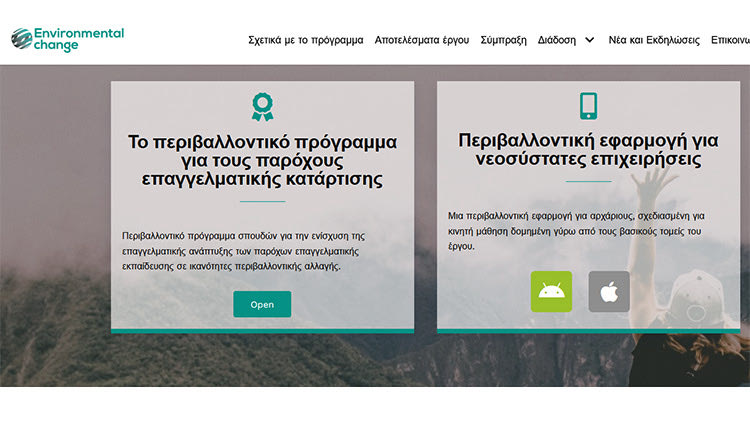Select the Σύμπραξη menu item
750x430 pixels.
click(x=503, y=40)
